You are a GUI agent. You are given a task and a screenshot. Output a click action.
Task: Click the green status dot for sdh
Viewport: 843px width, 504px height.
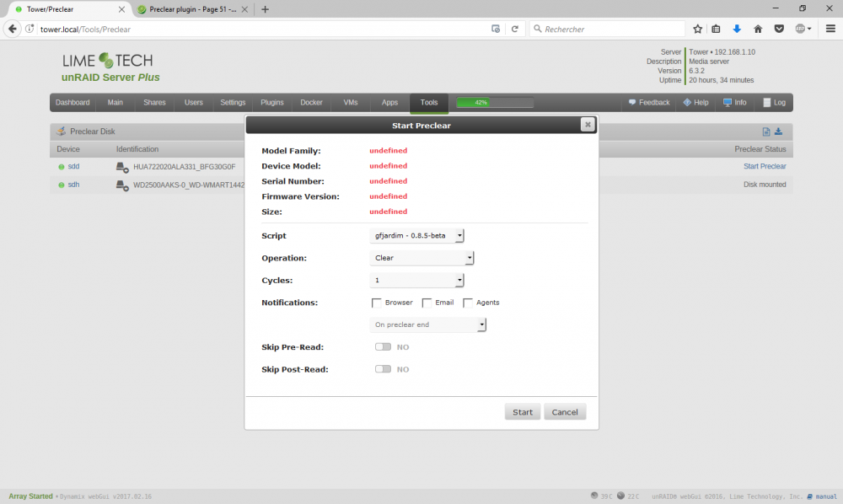click(x=62, y=185)
